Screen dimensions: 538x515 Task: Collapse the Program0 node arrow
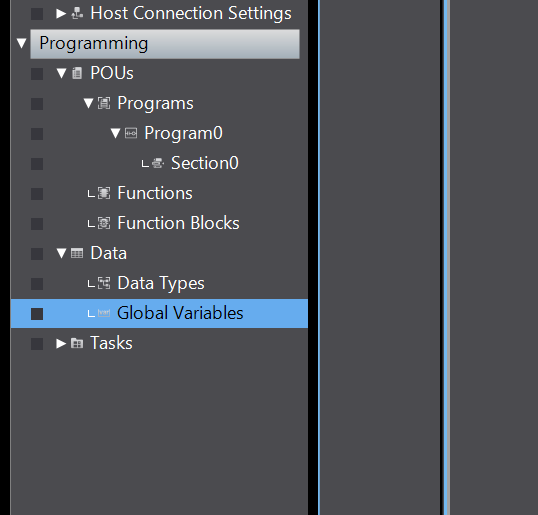point(115,133)
